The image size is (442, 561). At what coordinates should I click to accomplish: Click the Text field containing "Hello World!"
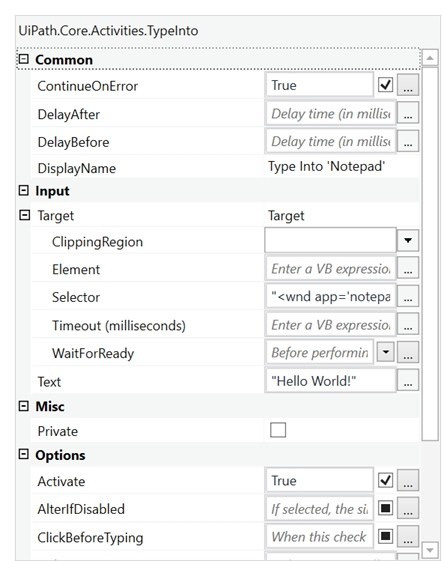tap(331, 381)
